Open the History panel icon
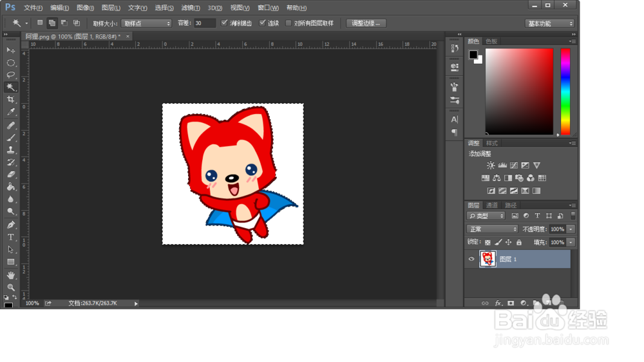This screenshot has height=362, width=644. [x=454, y=48]
